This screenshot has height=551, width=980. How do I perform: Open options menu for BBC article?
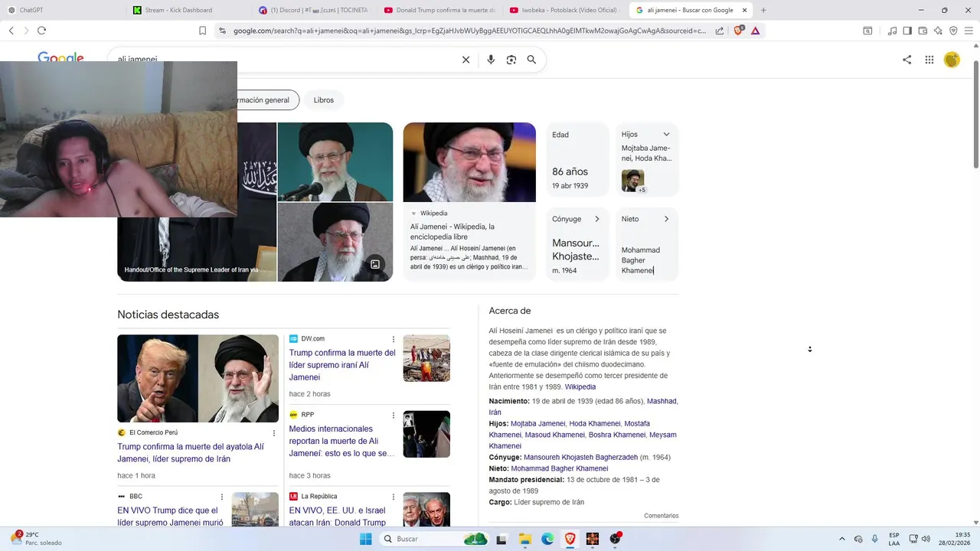click(x=222, y=497)
